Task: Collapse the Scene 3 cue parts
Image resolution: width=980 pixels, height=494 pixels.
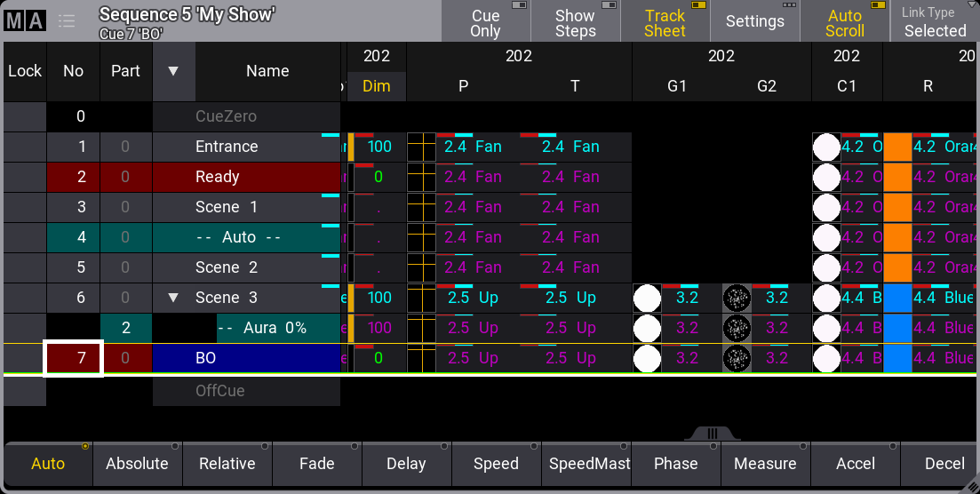Action: (x=173, y=298)
